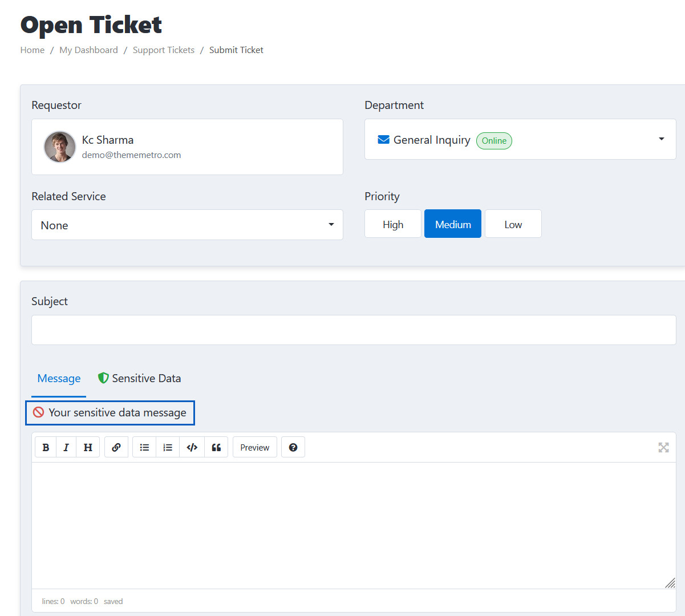The height and width of the screenshot is (616, 685).
Task: Set priority to Medium
Action: 453,224
